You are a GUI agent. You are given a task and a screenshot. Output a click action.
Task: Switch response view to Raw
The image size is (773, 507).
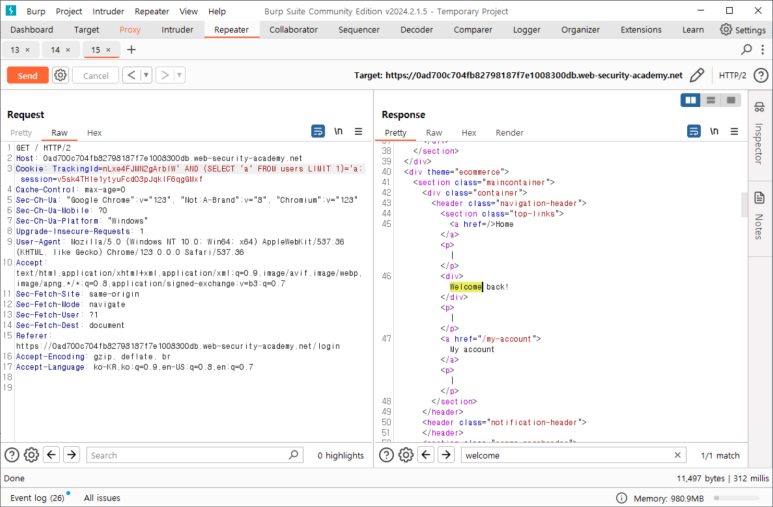[x=434, y=133]
